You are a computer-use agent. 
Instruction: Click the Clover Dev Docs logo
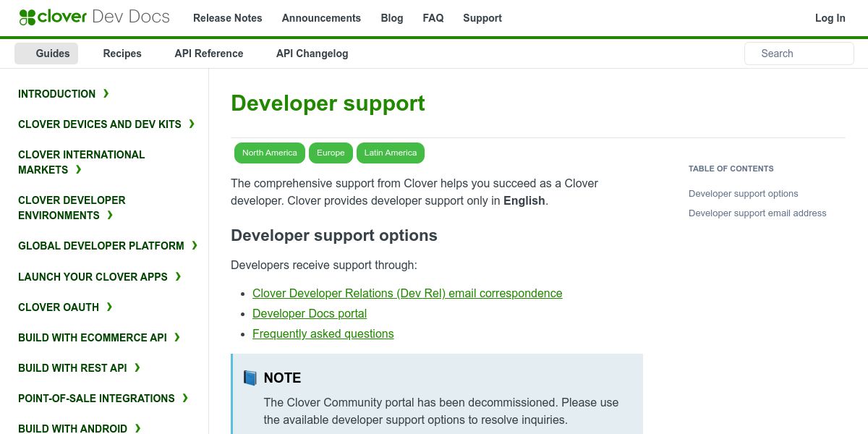[x=95, y=17]
